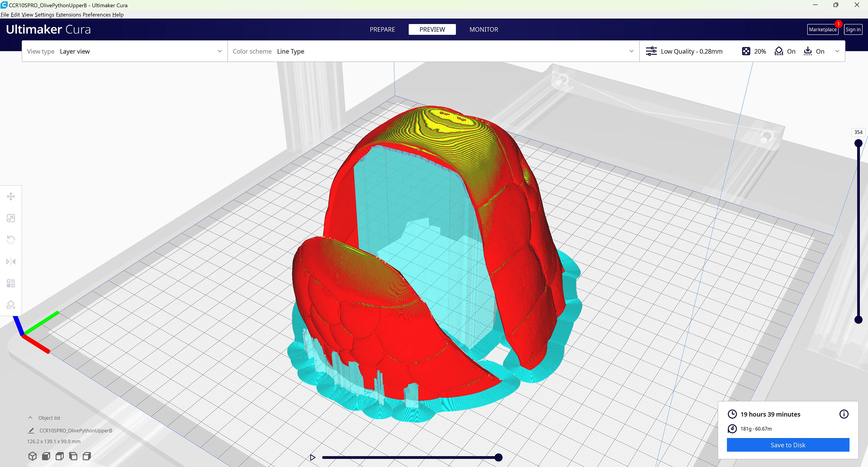Switch camera to top view icon
This screenshot has height=467, width=868.
click(60, 456)
